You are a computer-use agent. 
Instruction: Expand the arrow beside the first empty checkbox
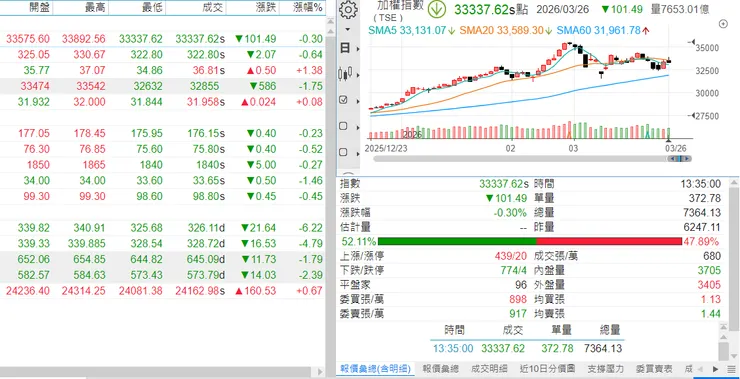click(358, 127)
